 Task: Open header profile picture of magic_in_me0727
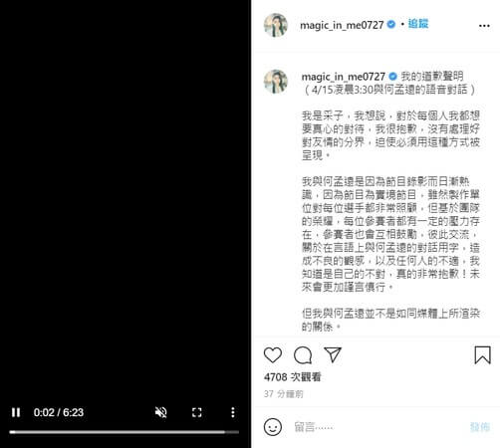275,25
